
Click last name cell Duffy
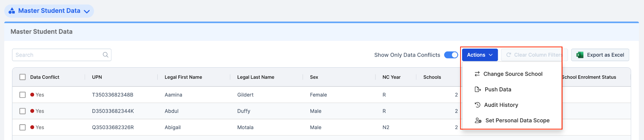pyautogui.click(x=244, y=111)
